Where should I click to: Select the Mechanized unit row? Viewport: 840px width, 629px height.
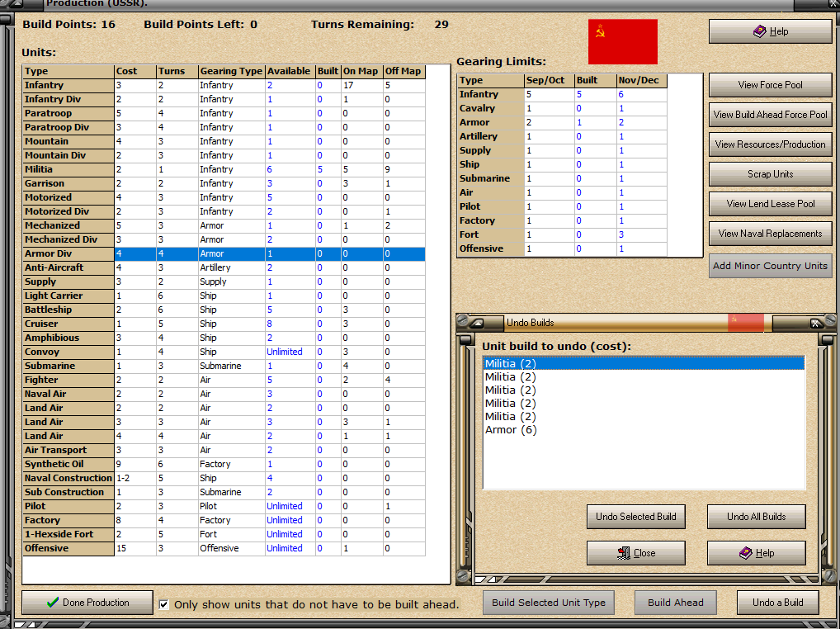coord(224,225)
